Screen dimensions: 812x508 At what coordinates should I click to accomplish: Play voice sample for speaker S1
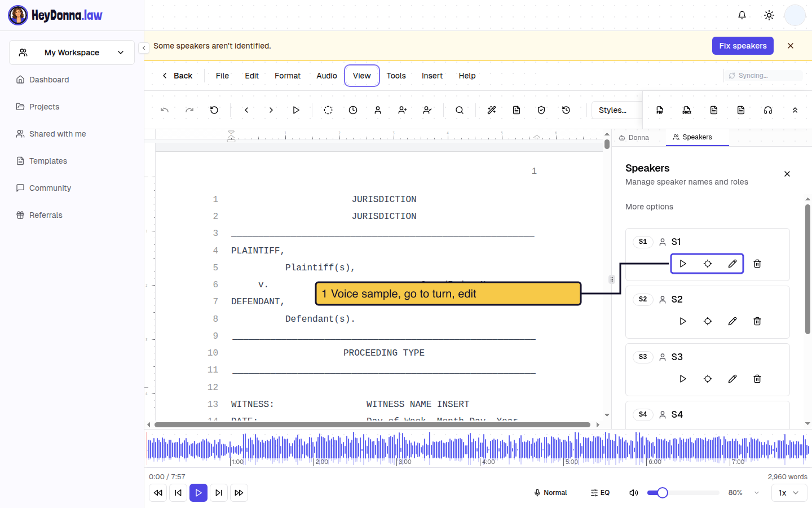coord(683,264)
